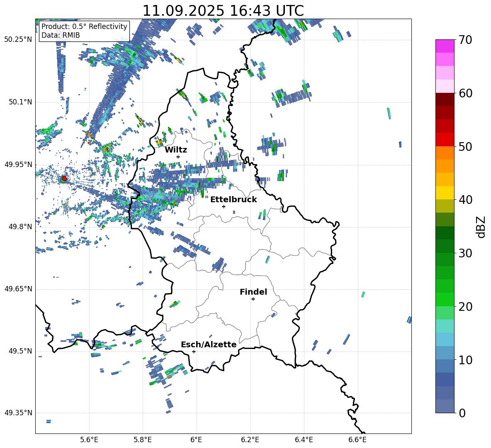
Task: Click the colorbar tick label 60
Action: point(465,93)
